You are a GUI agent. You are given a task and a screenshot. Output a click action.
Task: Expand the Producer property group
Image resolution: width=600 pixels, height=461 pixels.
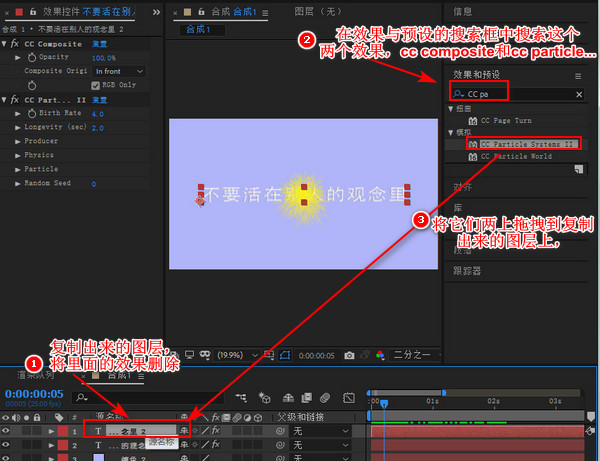(x=17, y=142)
